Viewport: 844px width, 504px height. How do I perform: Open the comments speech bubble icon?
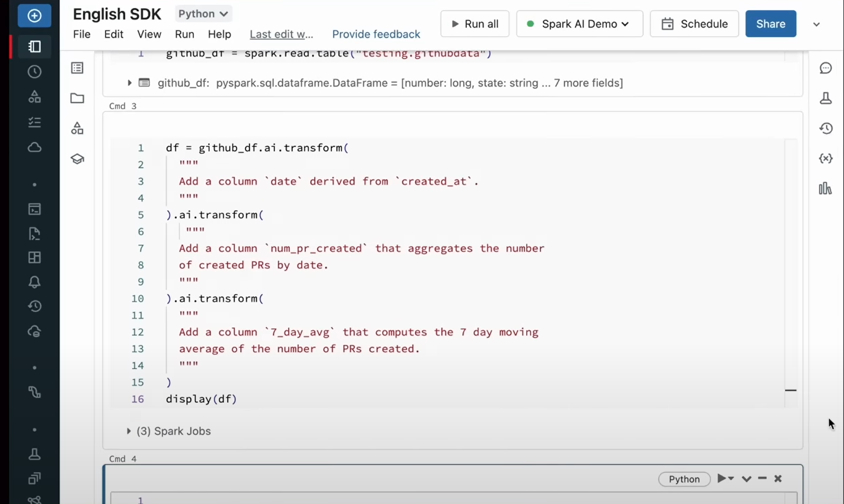826,68
